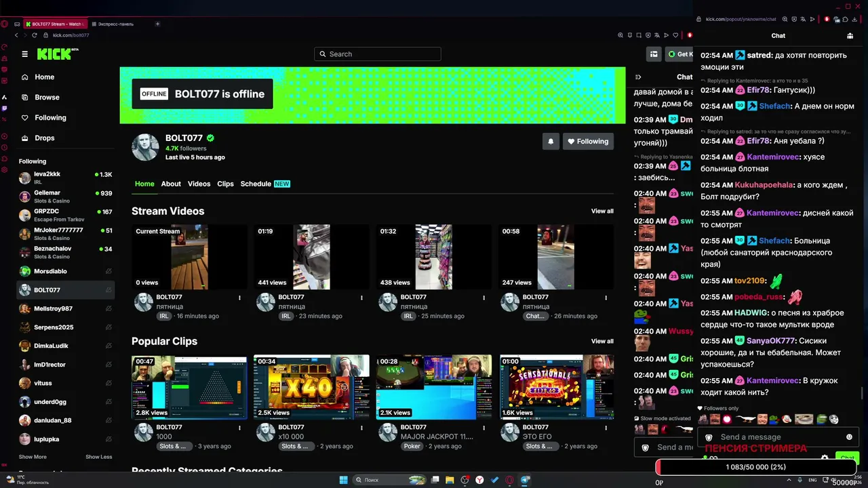This screenshot has height=488, width=868.
Task: Switch to the About tab
Action: [x=171, y=184]
